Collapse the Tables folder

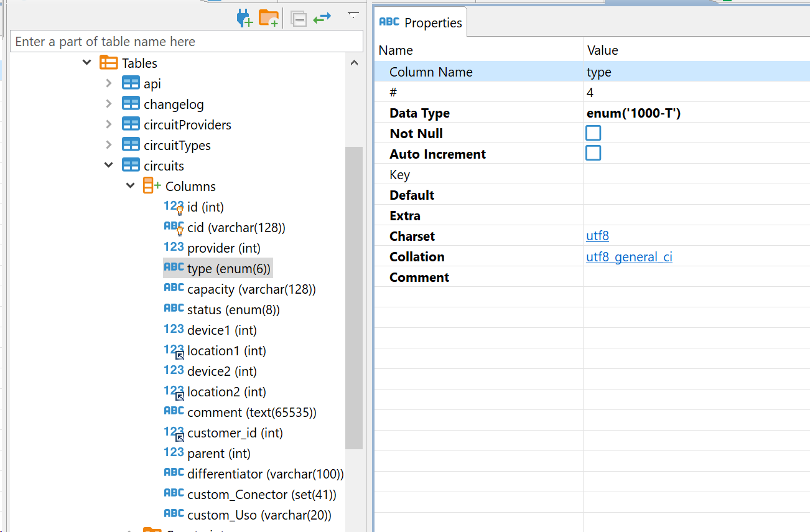[86, 62]
